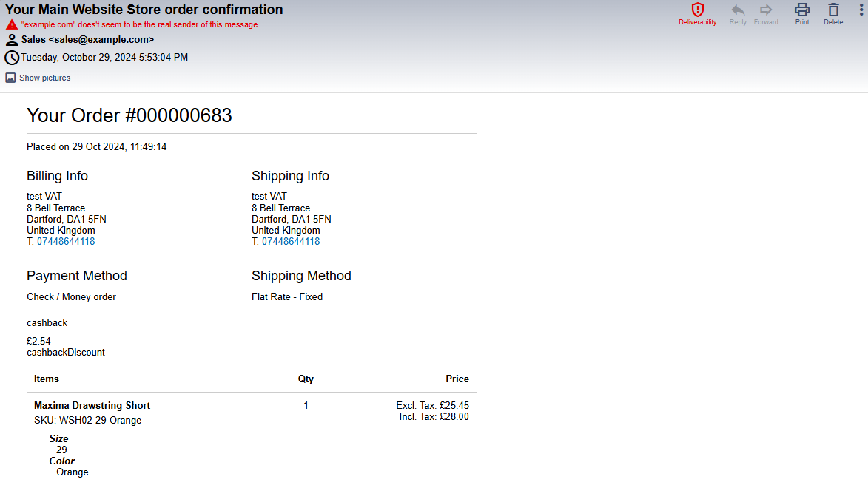Click the billing phone number link

[66, 242]
